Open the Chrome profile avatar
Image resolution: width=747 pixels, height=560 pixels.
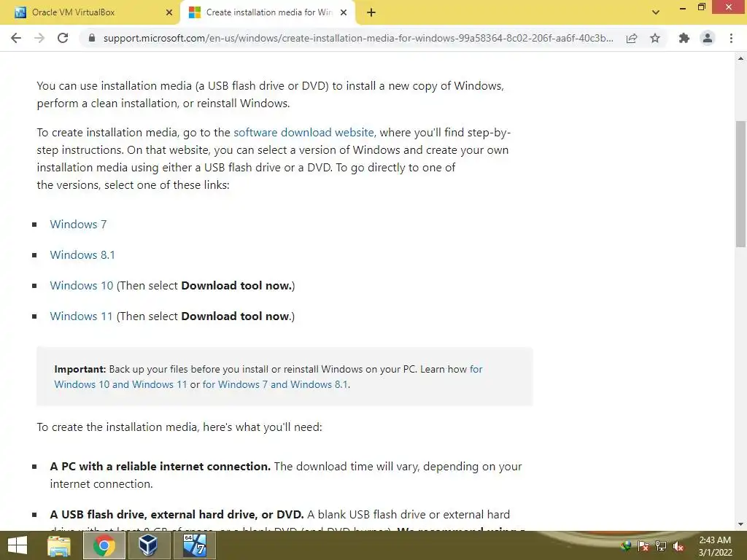pos(708,38)
